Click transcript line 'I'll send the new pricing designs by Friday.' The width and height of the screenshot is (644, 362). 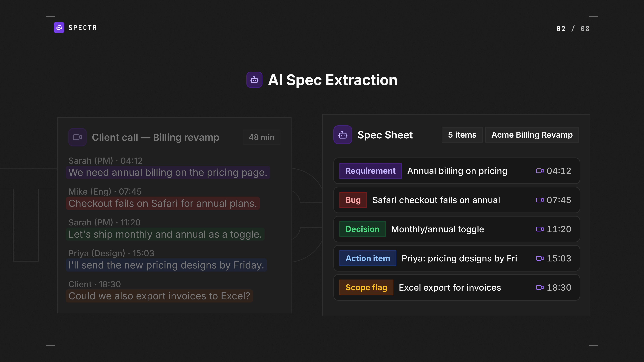point(166,265)
